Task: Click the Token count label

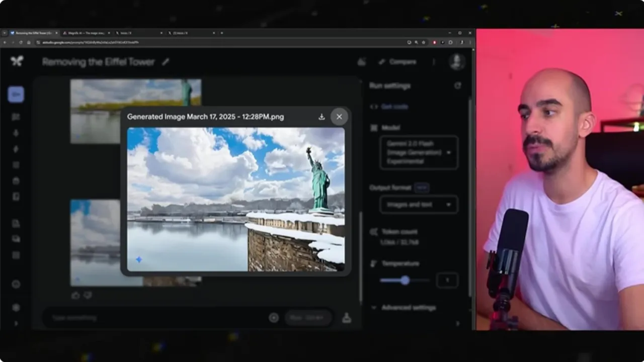Action: click(x=399, y=232)
